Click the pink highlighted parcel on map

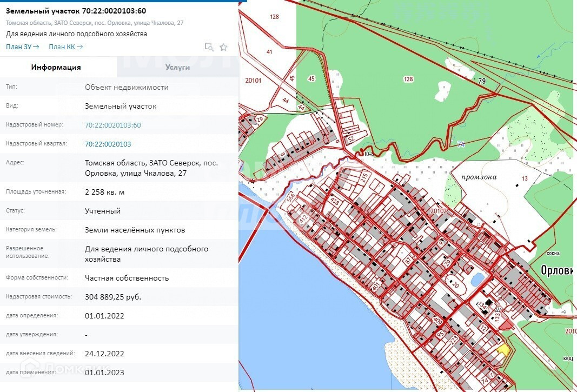coord(505,324)
